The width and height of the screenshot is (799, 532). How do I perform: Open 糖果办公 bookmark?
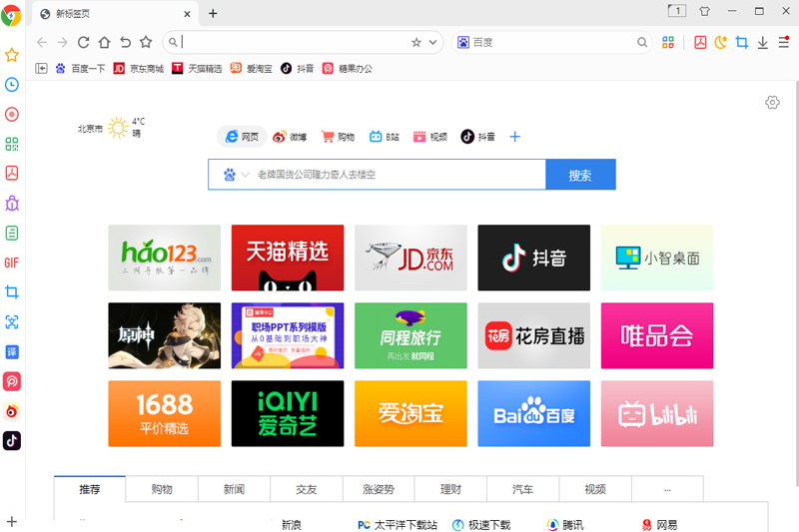click(348, 68)
